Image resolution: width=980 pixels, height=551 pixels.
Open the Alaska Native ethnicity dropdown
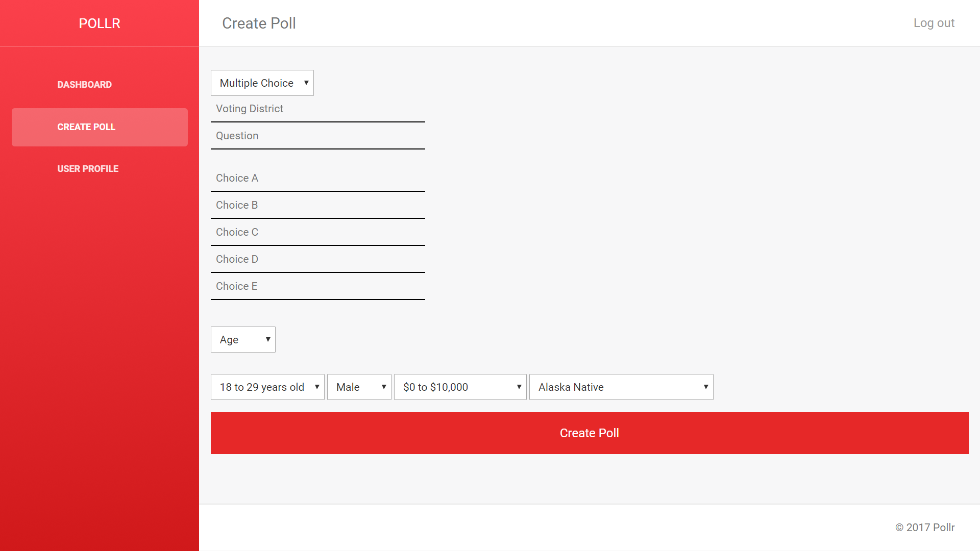tap(621, 387)
